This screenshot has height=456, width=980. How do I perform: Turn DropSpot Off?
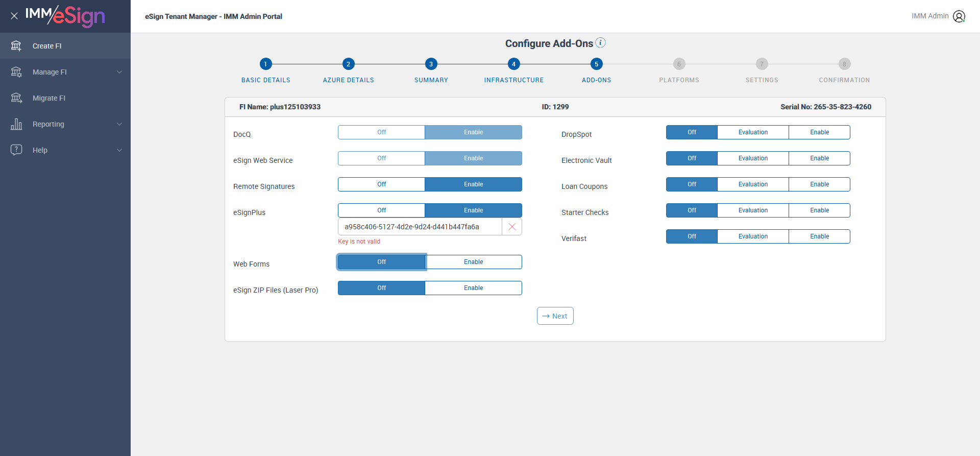[x=692, y=132]
